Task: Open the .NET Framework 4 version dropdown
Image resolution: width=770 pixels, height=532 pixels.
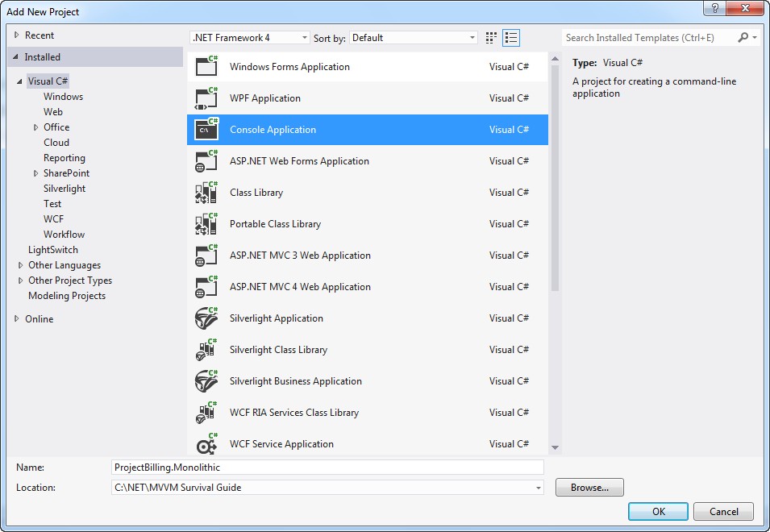Action: pyautogui.click(x=250, y=38)
